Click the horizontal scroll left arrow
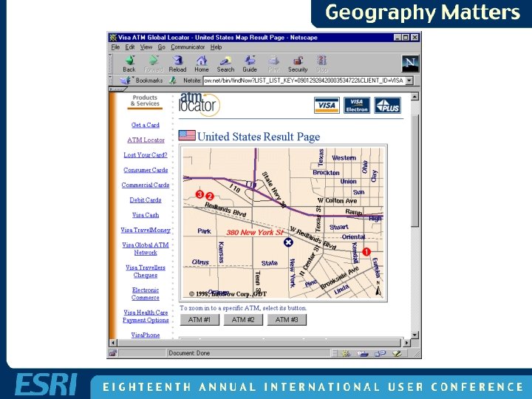Image resolution: width=532 pixels, height=399 pixels. [113, 343]
